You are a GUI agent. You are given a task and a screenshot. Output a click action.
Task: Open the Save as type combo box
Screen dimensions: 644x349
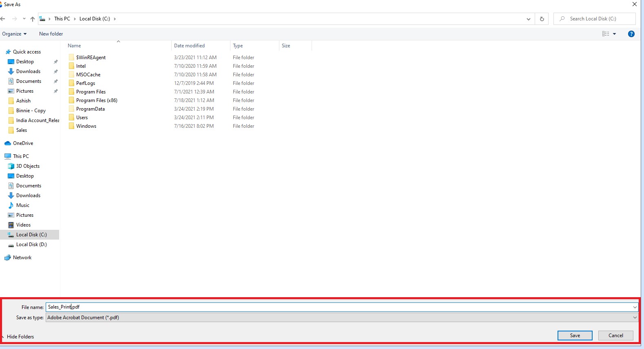pos(342,318)
